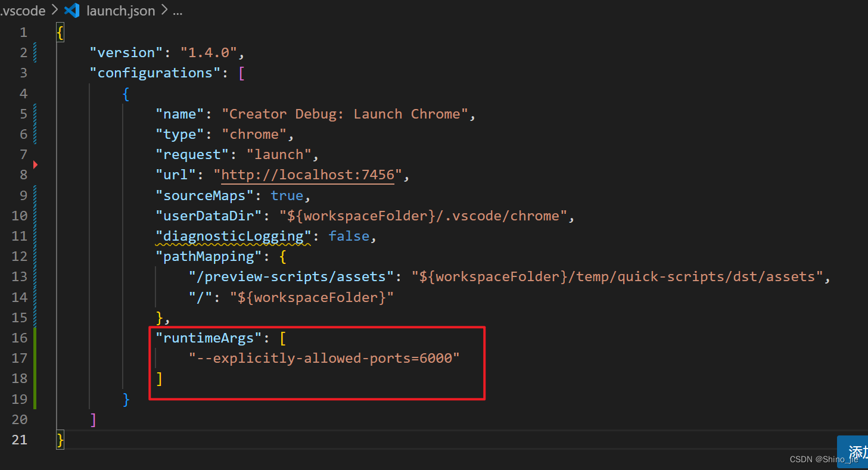Click line number 8 in the gutter
Screen dimensions: 868x470
(x=23, y=175)
